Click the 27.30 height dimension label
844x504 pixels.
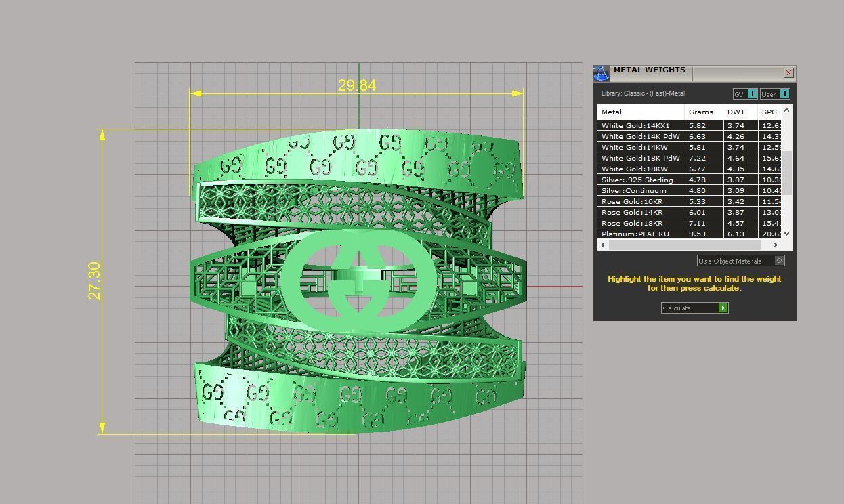pos(94,280)
